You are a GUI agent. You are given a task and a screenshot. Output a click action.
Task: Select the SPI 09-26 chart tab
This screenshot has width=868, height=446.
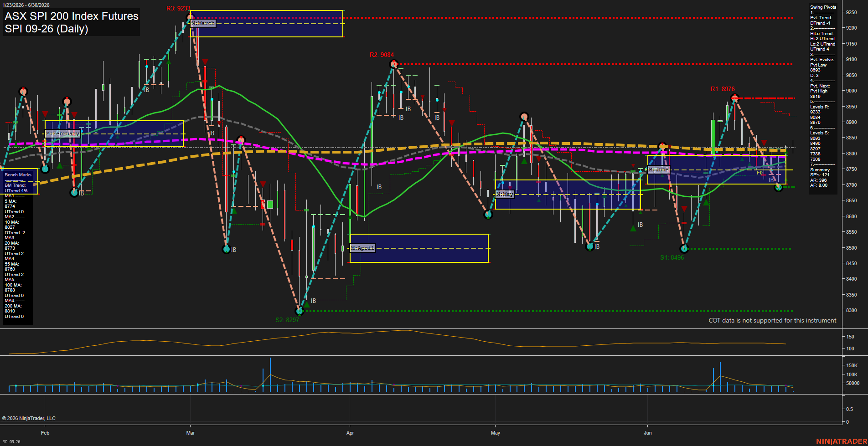pos(11,441)
